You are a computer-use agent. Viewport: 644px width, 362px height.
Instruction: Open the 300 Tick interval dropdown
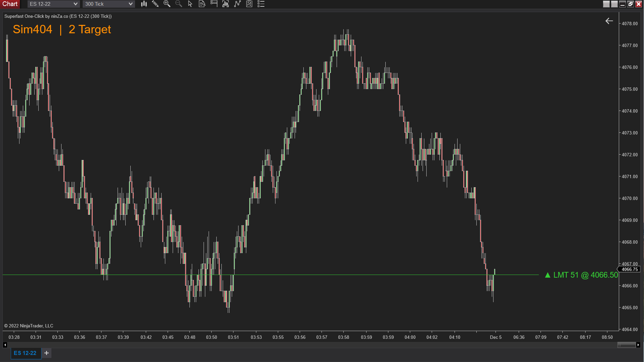[x=108, y=4]
